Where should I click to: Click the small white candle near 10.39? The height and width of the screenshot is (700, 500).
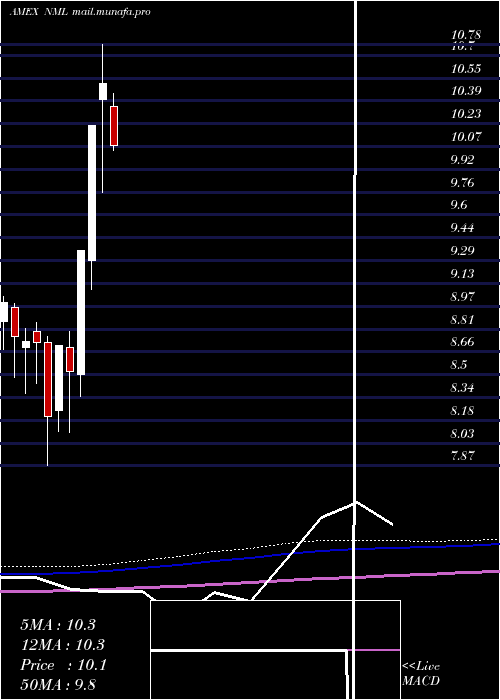tap(103, 92)
